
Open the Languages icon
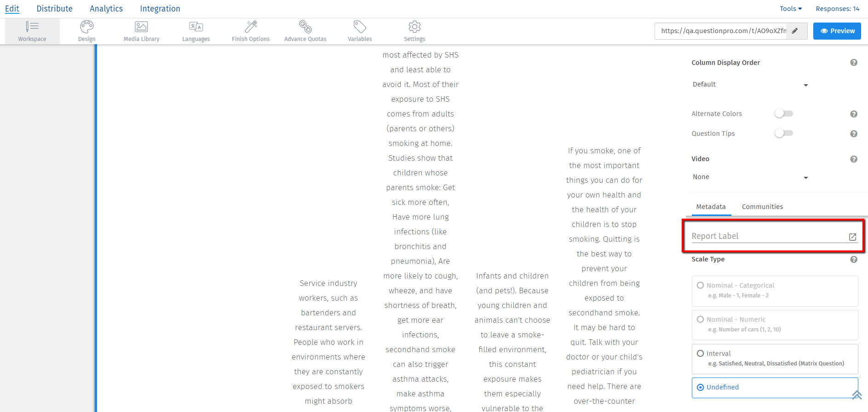click(x=196, y=26)
